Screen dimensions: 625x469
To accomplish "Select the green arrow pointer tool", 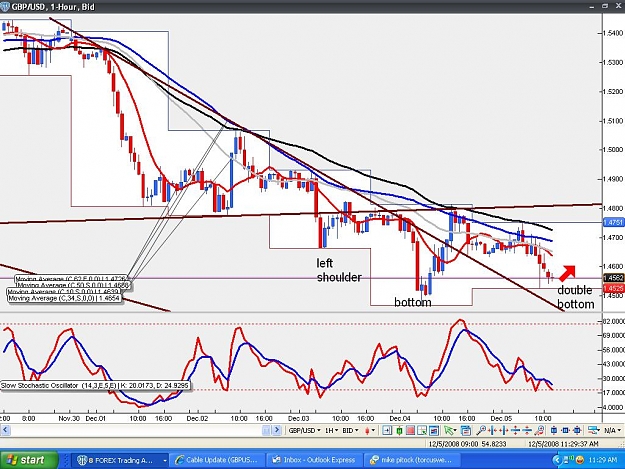I will (450, 430).
